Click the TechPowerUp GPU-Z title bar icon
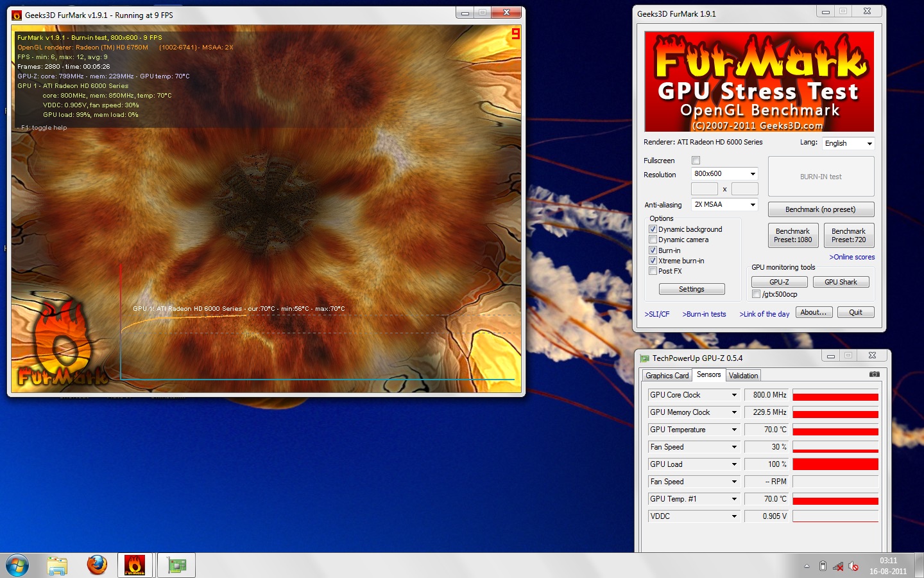 645,358
